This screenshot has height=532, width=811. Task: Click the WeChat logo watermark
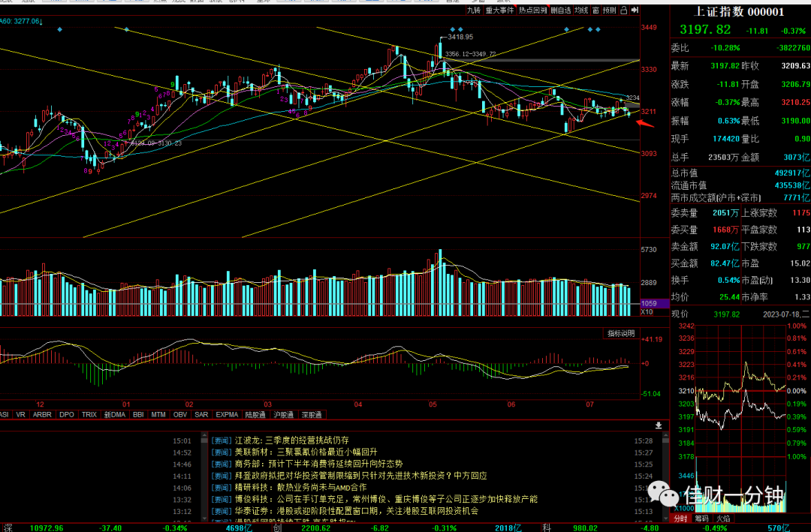(x=664, y=493)
